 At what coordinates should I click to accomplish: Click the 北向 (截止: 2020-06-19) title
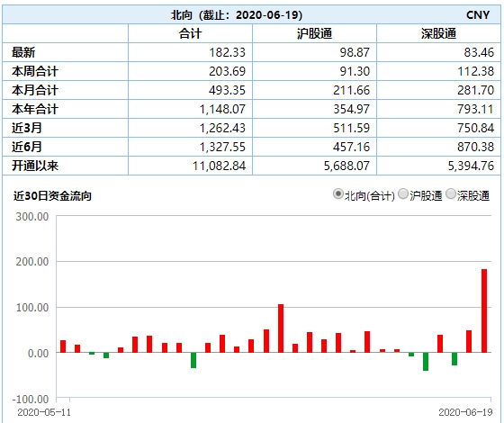[x=237, y=15]
